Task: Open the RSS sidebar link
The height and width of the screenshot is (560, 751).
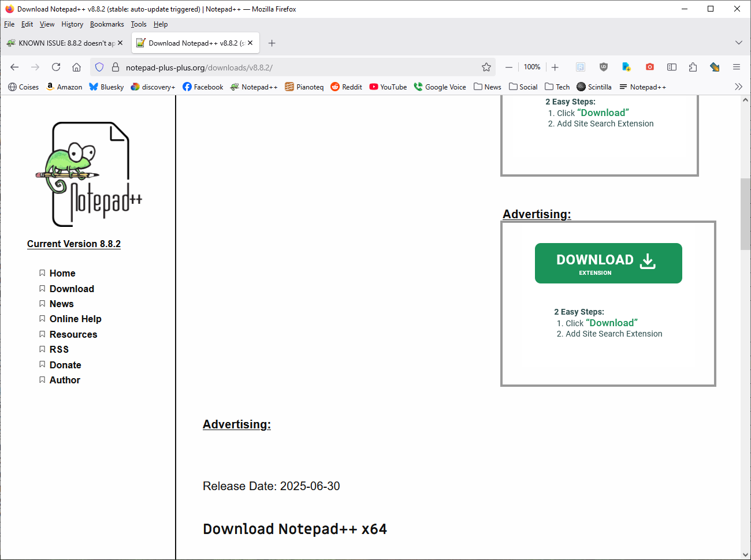Action: click(59, 349)
